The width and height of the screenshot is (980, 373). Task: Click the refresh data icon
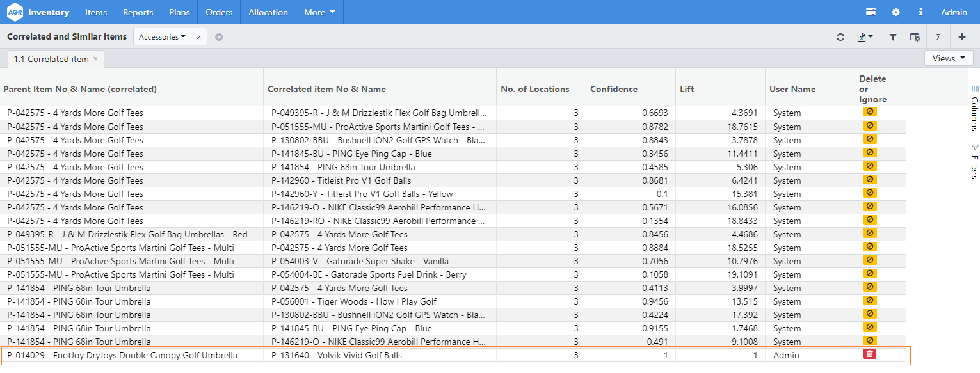[840, 37]
